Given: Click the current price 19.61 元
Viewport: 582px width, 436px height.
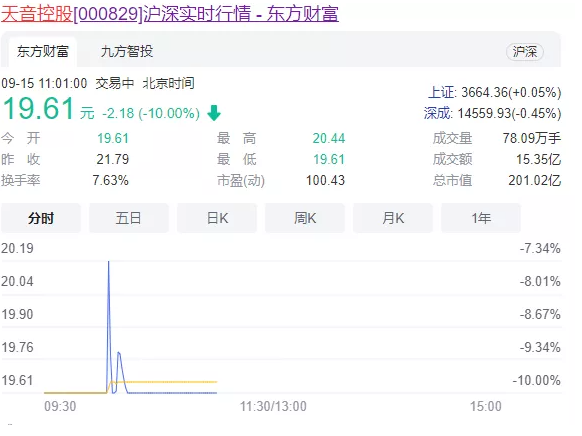Looking at the screenshot, I should [x=48, y=109].
